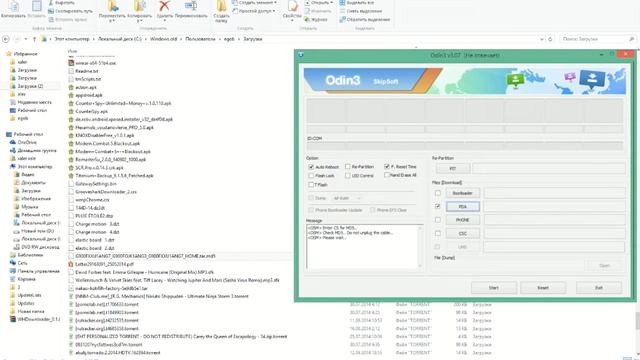Enable the Flash Lock checkbox
This screenshot has height=360, width=640.
coord(311,176)
